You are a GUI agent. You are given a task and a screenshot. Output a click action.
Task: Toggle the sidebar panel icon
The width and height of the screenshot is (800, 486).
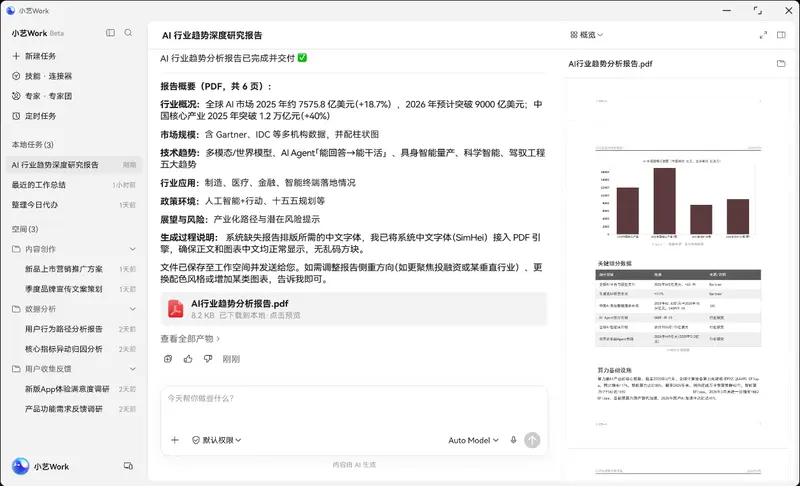110,33
